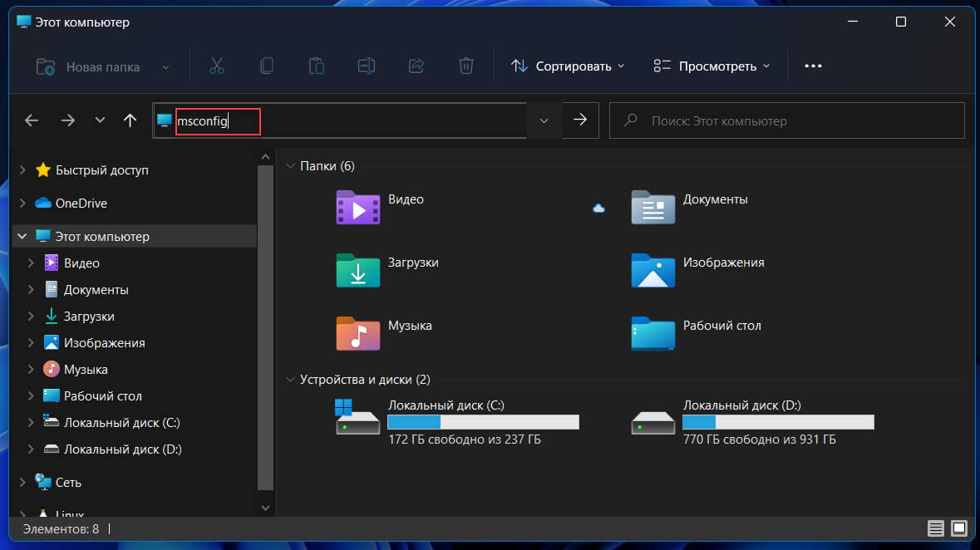980x550 pixels.
Task: Select Этот компьютер in navigation pane
Action: point(102,236)
